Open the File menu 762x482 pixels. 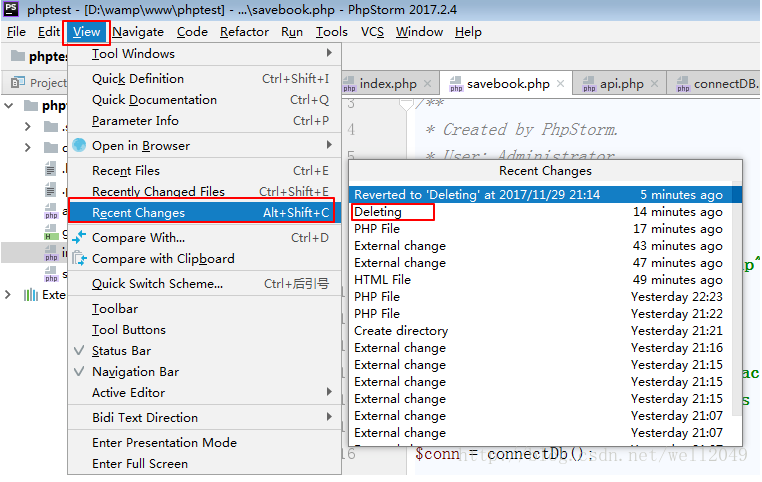[16, 32]
